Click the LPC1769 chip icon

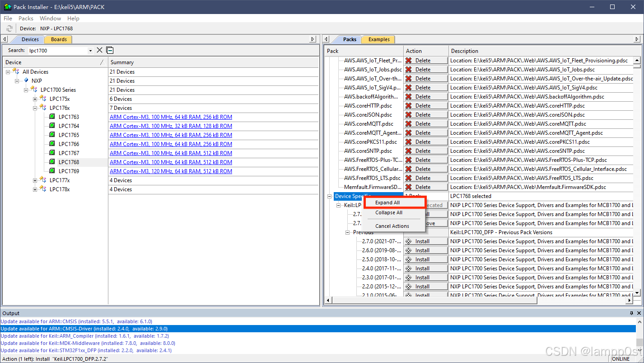pyautogui.click(x=52, y=171)
